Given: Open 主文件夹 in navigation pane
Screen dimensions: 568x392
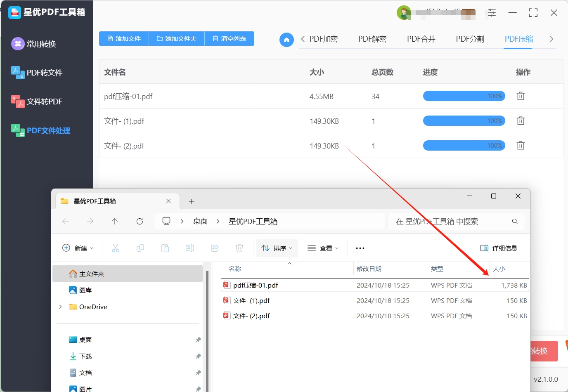Looking at the screenshot, I should tap(127, 274).
